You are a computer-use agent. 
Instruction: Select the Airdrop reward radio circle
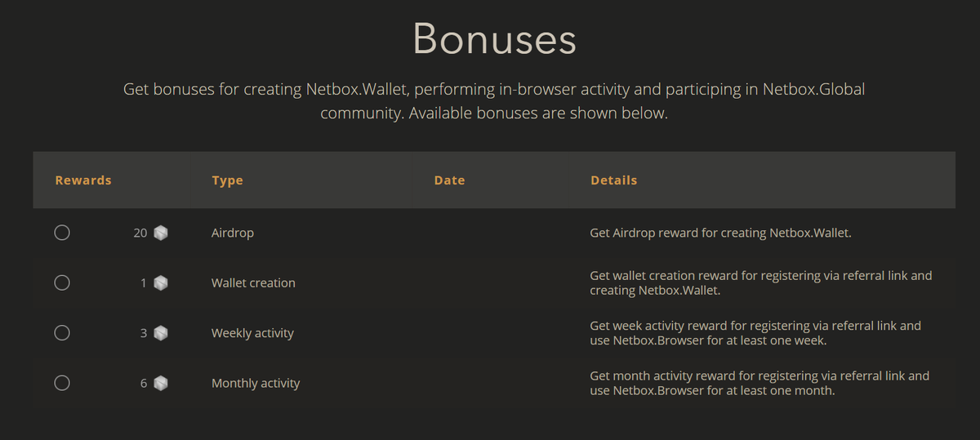pos(62,233)
